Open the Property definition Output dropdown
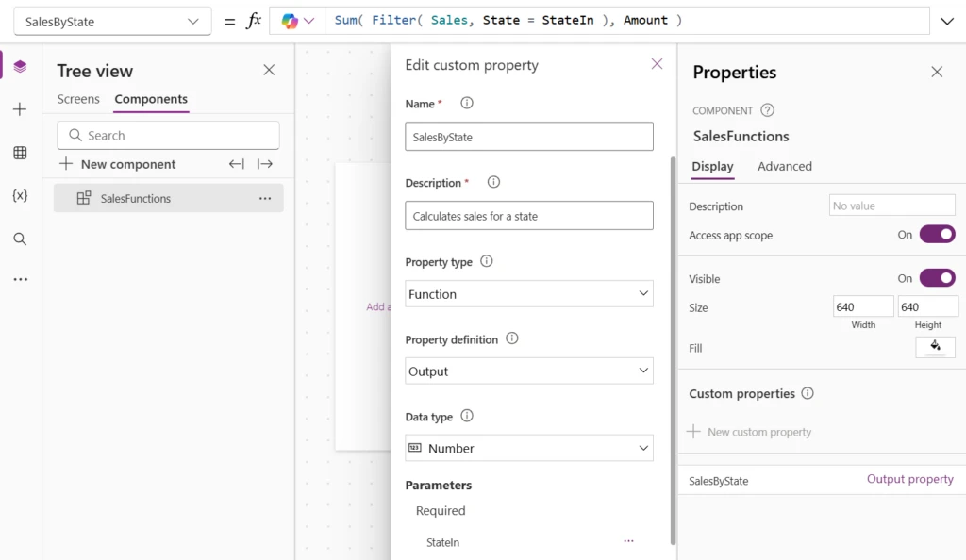 point(528,371)
